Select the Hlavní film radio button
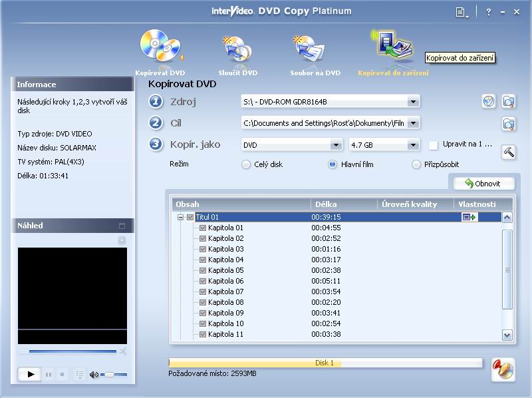Screen dimensions: 532x398 click(332, 164)
